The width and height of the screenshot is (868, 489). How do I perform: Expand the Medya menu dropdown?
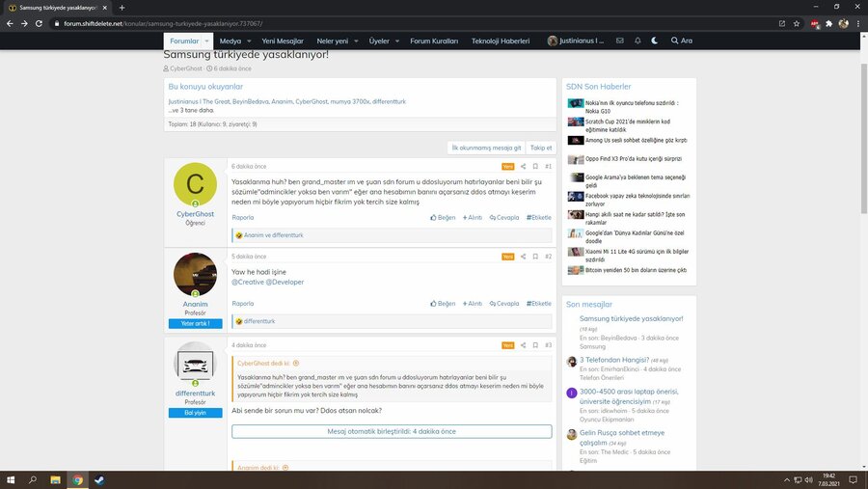pyautogui.click(x=249, y=41)
